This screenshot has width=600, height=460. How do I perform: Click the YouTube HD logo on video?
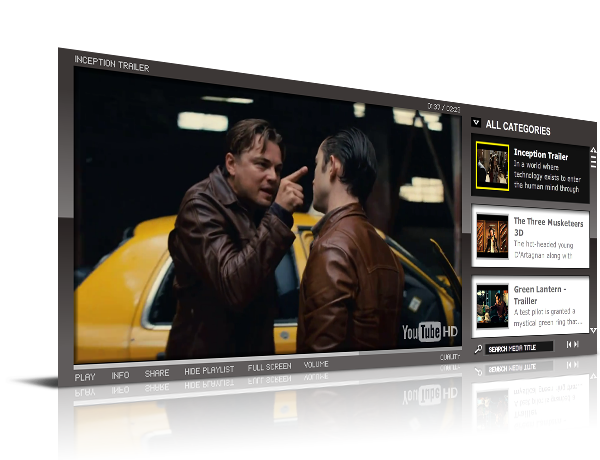coord(429,331)
